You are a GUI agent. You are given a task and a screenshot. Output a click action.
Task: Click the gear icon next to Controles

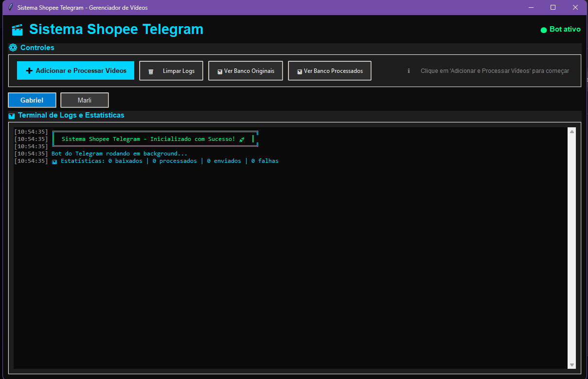click(x=13, y=48)
